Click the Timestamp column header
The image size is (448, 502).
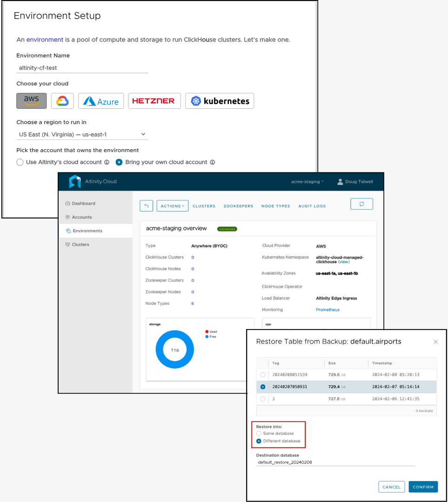click(382, 363)
